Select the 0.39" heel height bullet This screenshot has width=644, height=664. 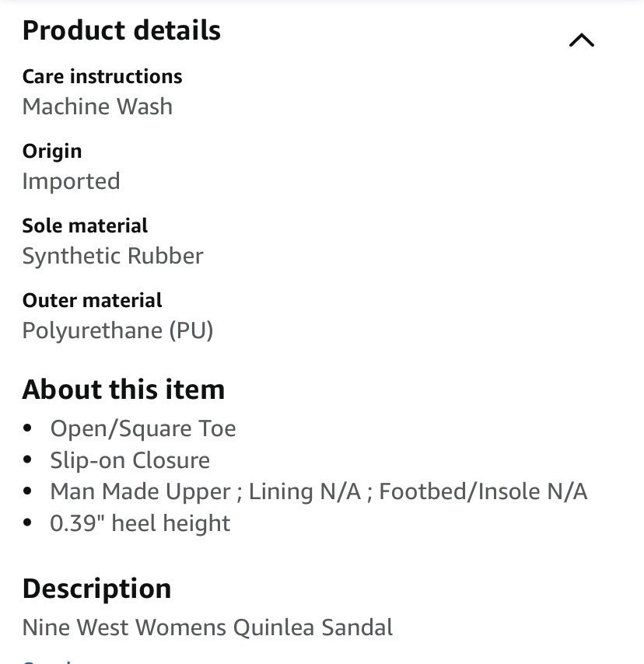[x=140, y=523]
